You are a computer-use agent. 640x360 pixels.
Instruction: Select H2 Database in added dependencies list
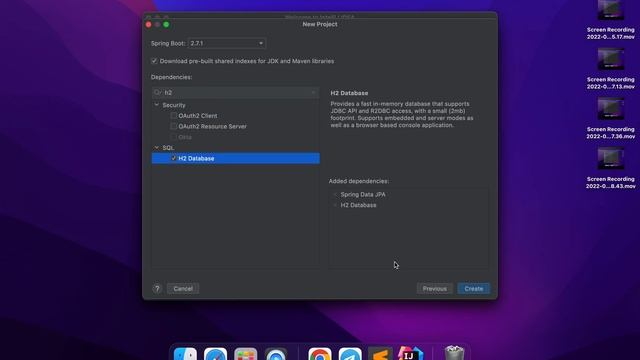[358, 205]
